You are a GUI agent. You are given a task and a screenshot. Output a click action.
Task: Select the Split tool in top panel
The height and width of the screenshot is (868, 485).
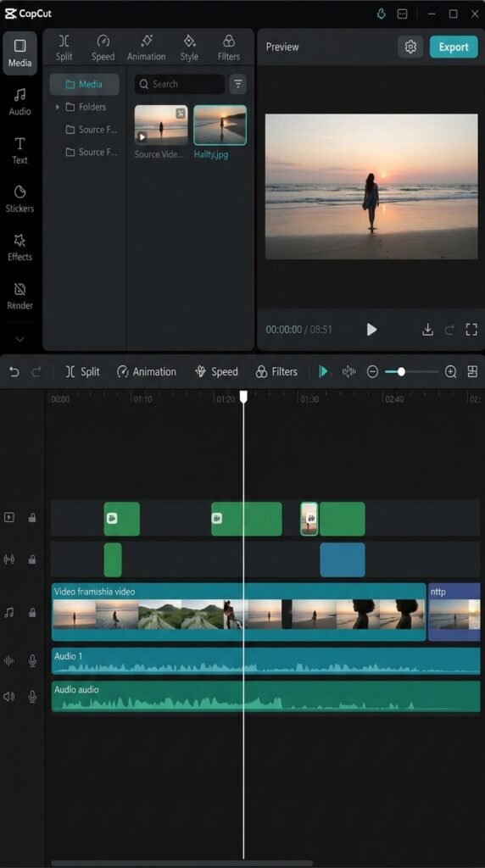(64, 47)
